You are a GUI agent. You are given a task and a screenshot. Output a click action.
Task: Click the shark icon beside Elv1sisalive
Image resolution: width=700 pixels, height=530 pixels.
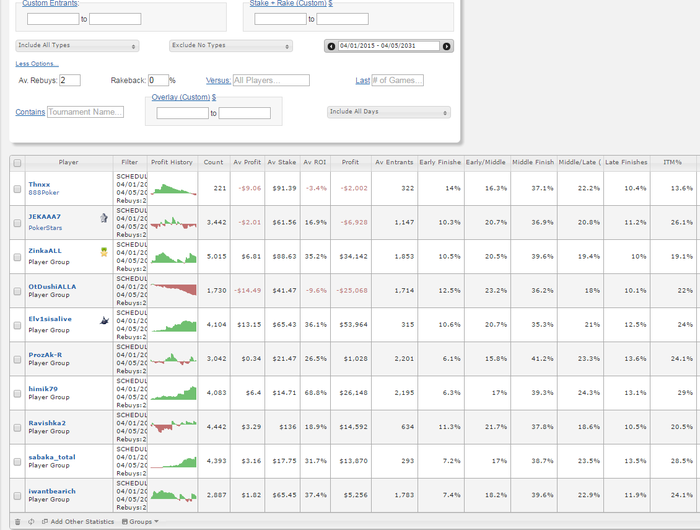tap(104, 321)
